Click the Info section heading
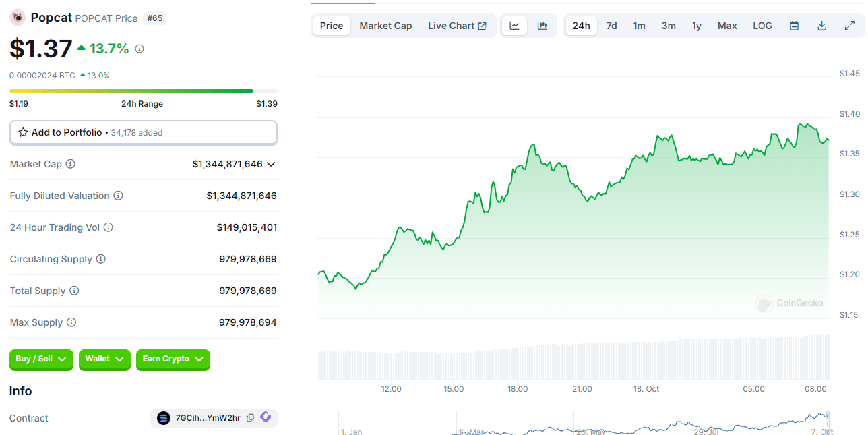Image resolution: width=868 pixels, height=435 pixels. coord(20,391)
